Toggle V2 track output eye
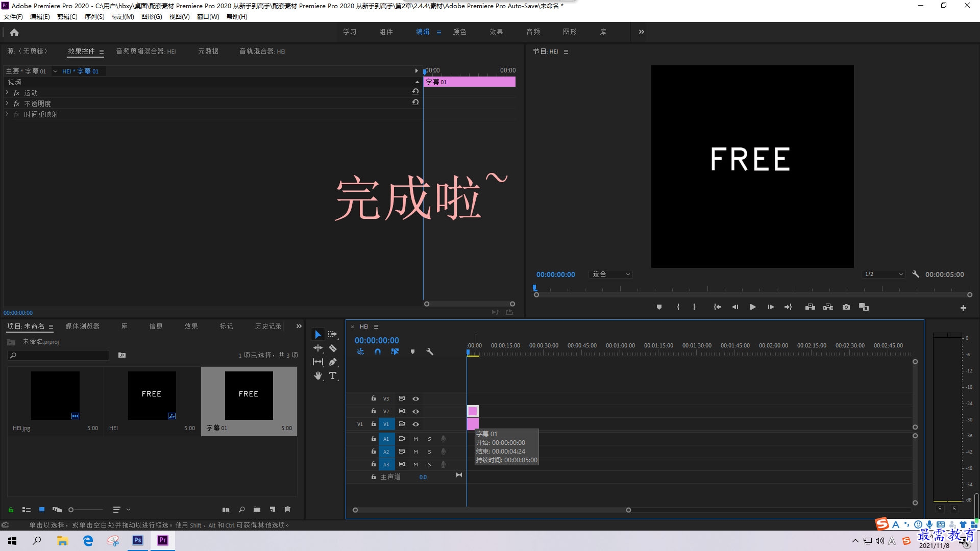 (x=415, y=411)
